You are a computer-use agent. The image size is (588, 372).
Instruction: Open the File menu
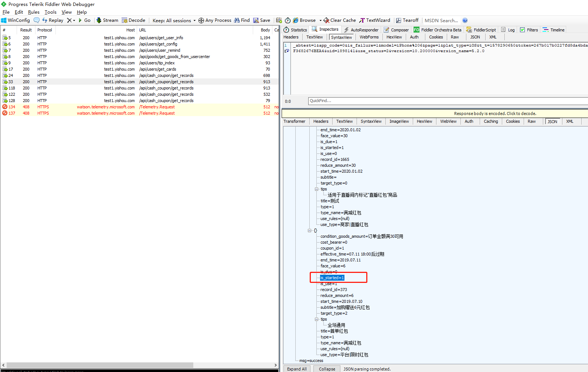click(x=6, y=12)
